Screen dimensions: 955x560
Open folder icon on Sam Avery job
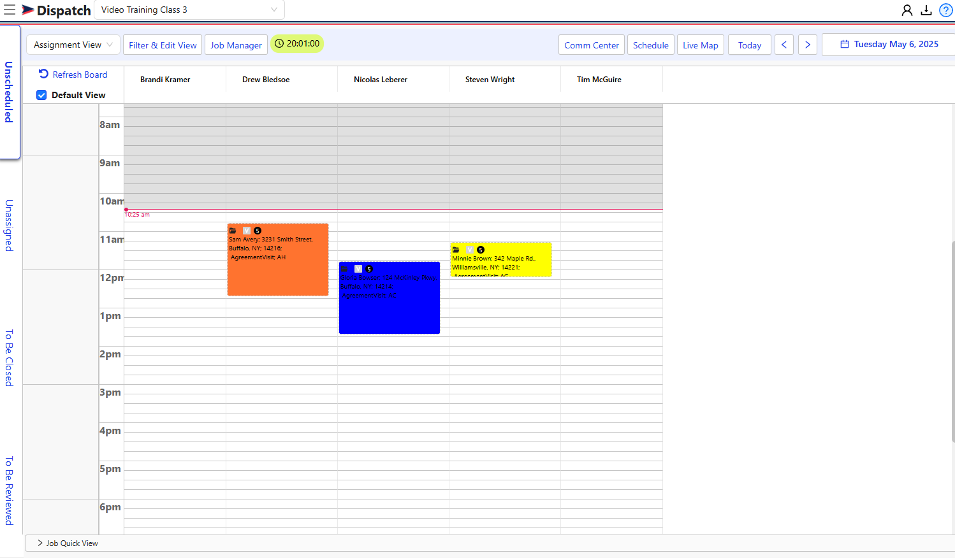coord(233,231)
